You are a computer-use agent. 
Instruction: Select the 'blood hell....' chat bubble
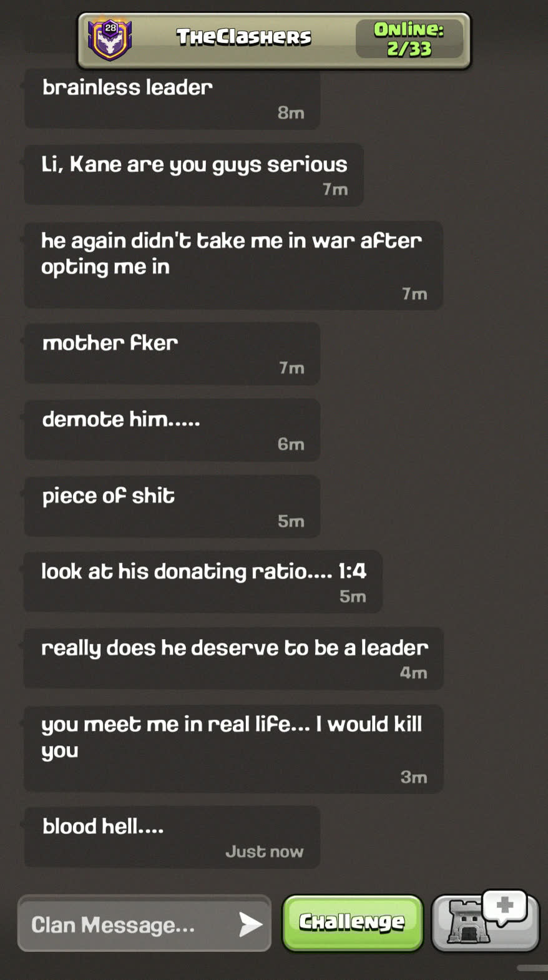click(172, 836)
